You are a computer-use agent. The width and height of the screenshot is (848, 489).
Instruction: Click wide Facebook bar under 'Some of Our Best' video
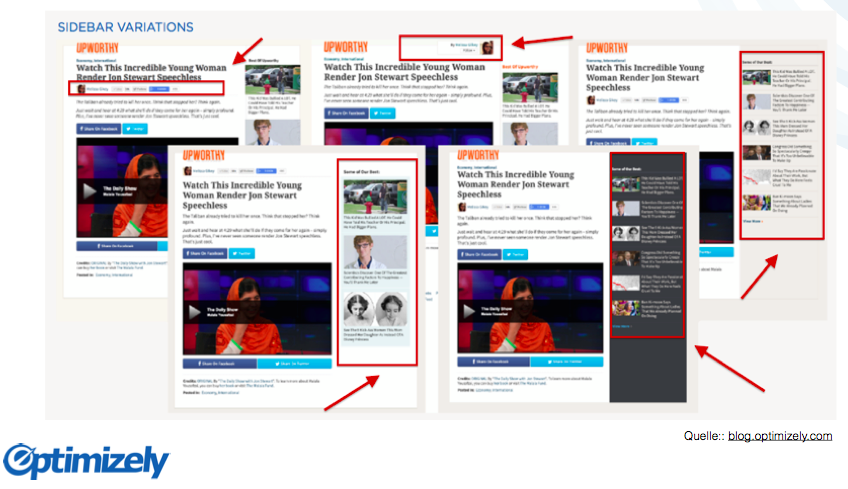point(220,364)
